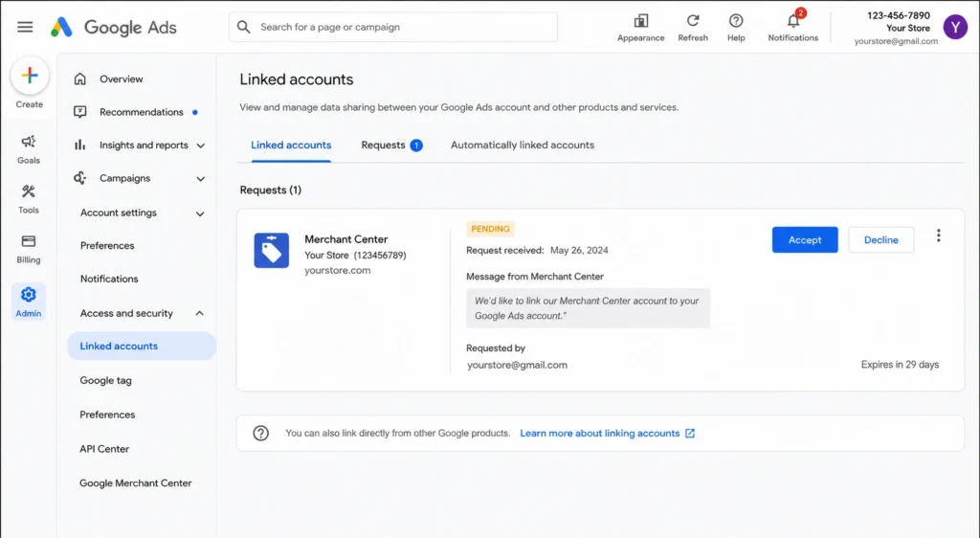Select Admin gear in left rail
This screenshot has height=538, width=980.
pyautogui.click(x=28, y=302)
